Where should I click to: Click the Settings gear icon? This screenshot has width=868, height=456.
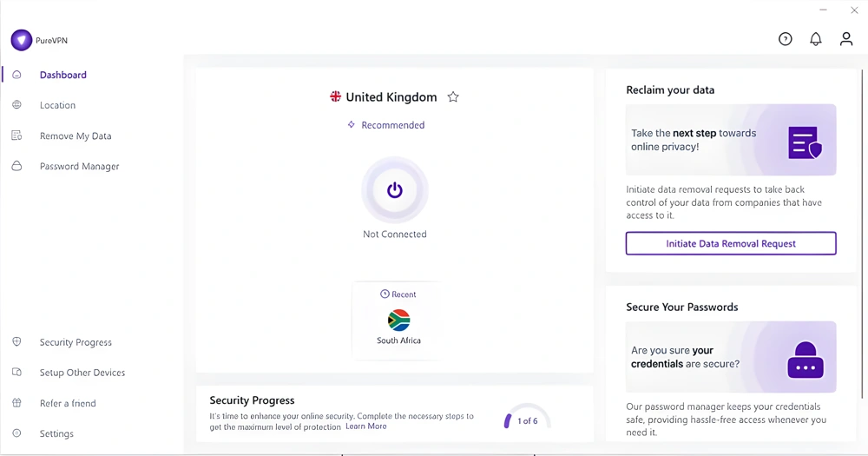coord(16,433)
